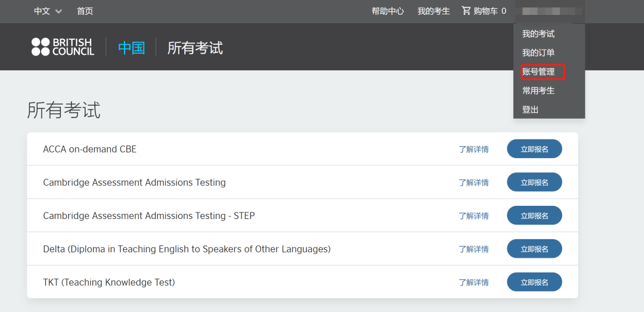Choose 常用考生 in account menu
This screenshot has width=644, height=312.
coord(538,91)
